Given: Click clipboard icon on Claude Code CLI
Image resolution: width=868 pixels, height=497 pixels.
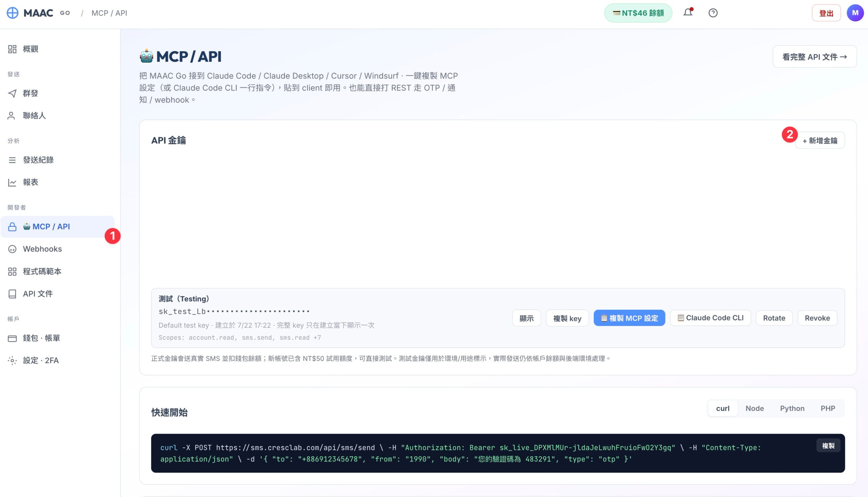Looking at the screenshot, I should (x=681, y=318).
